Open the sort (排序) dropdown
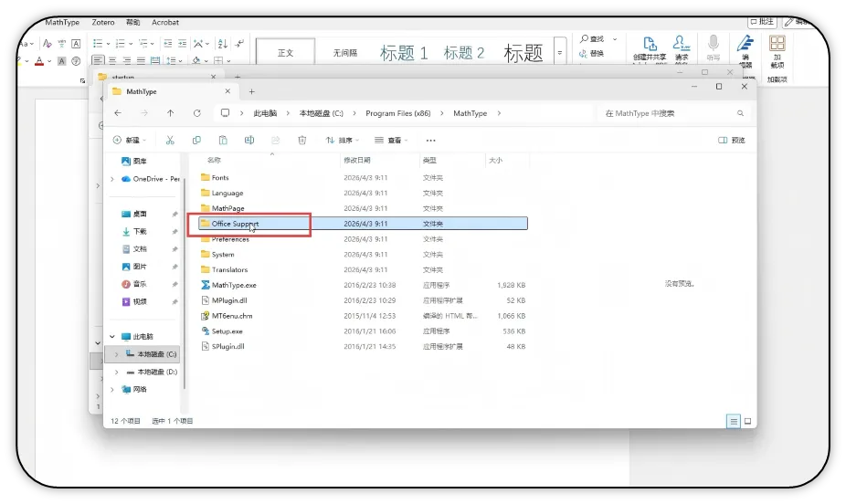 pyautogui.click(x=342, y=140)
